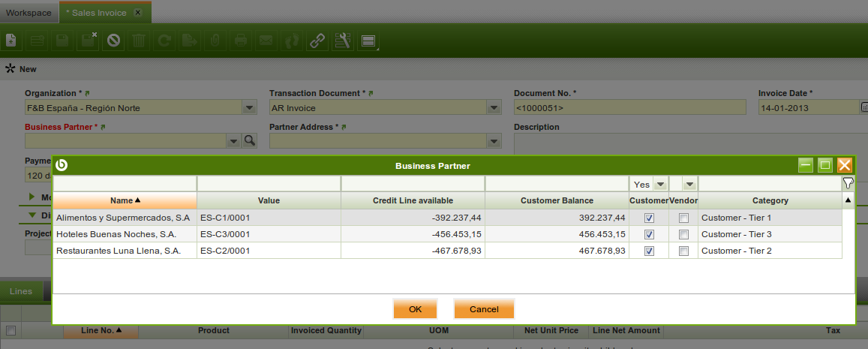Check the select-all checkbox in Lines grid

click(11, 331)
